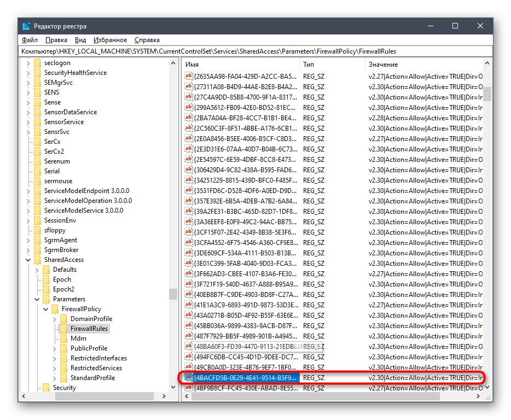Click tree pane vertical scrollbar thumb

coord(173,294)
